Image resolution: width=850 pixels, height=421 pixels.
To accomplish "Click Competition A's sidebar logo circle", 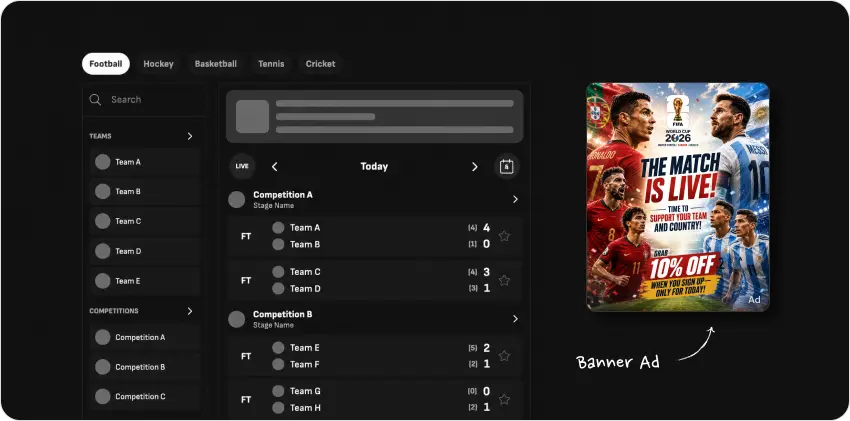I will tap(102, 337).
